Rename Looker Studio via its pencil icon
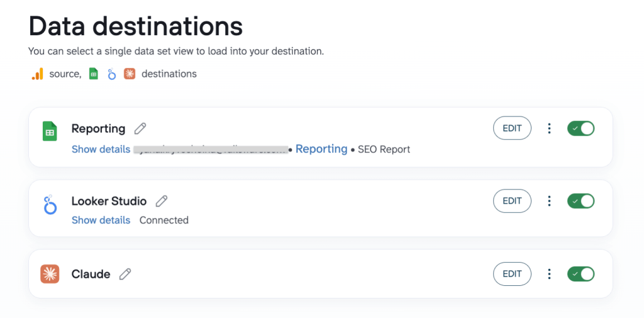This screenshot has width=644, height=318. click(x=162, y=201)
